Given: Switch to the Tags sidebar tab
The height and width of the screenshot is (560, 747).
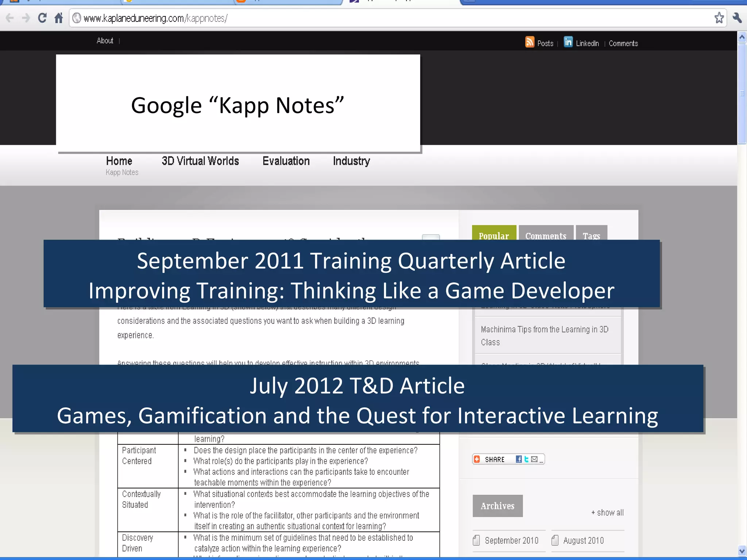Looking at the screenshot, I should [591, 233].
